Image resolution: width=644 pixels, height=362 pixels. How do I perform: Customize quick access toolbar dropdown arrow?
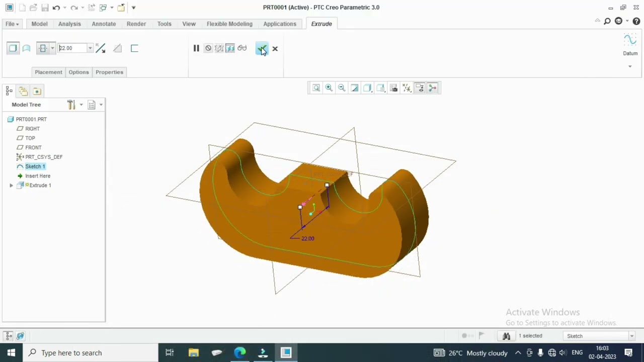[133, 8]
